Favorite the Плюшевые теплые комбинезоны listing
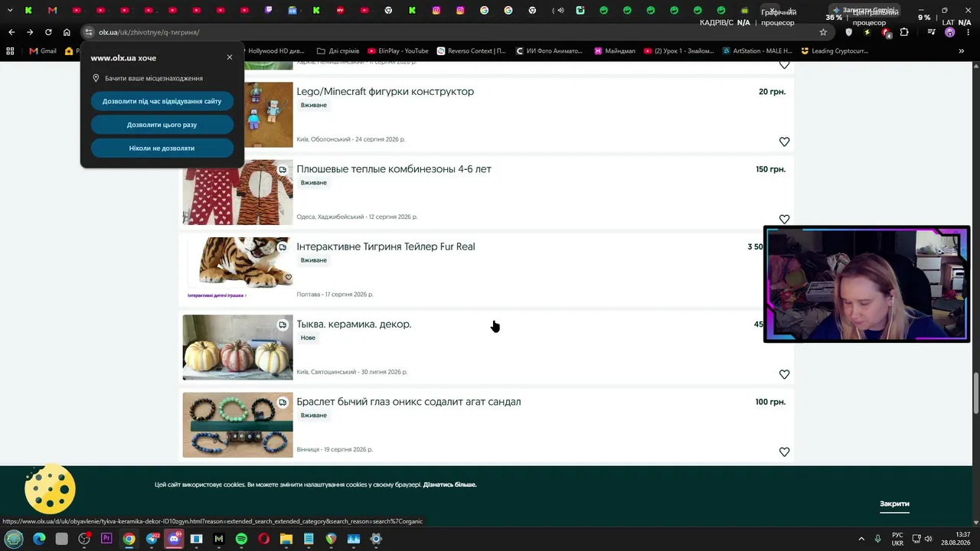This screenshot has height=551, width=980. (x=784, y=219)
